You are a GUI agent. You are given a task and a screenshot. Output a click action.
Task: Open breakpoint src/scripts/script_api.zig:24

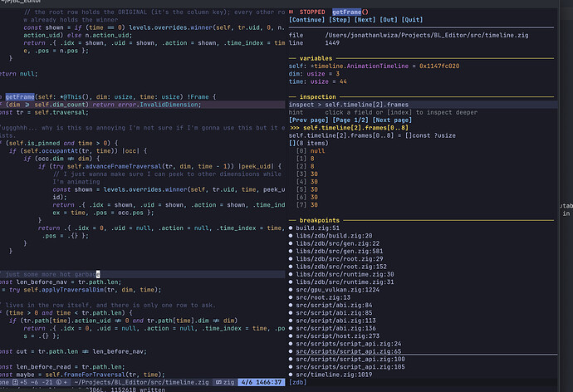tap(349, 343)
